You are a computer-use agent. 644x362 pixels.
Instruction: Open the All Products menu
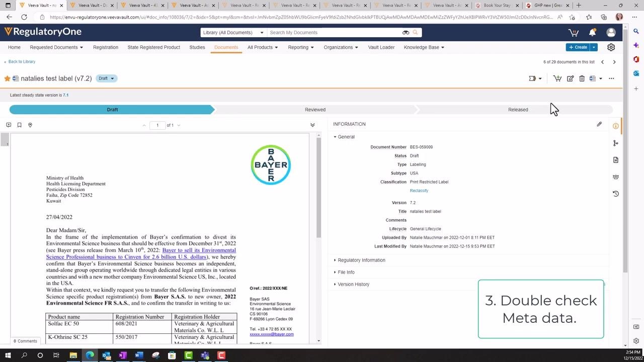(x=263, y=47)
